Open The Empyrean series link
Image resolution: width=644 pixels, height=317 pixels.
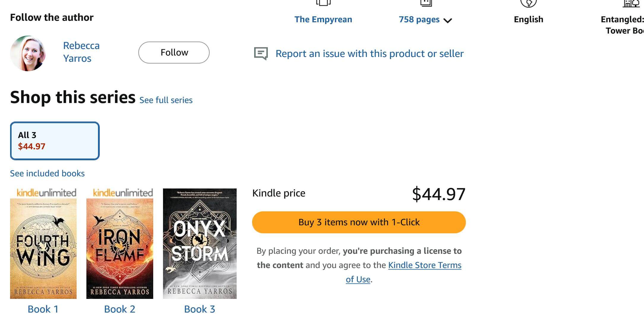pyautogui.click(x=323, y=19)
